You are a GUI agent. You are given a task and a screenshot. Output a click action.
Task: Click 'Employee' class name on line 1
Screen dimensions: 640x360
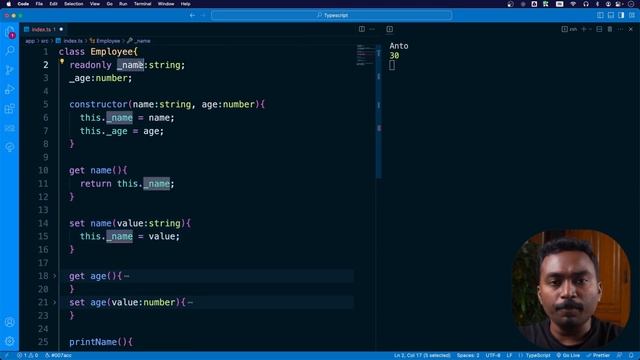(x=111, y=52)
